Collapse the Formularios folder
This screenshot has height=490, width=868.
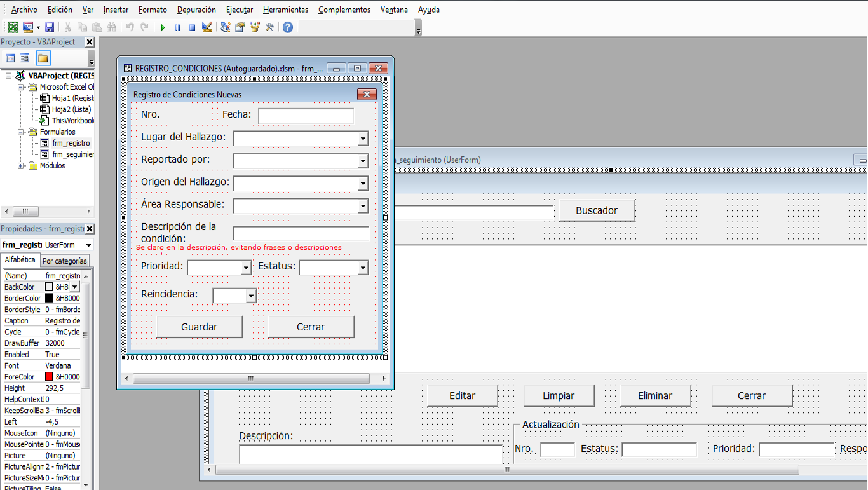pyautogui.click(x=20, y=132)
